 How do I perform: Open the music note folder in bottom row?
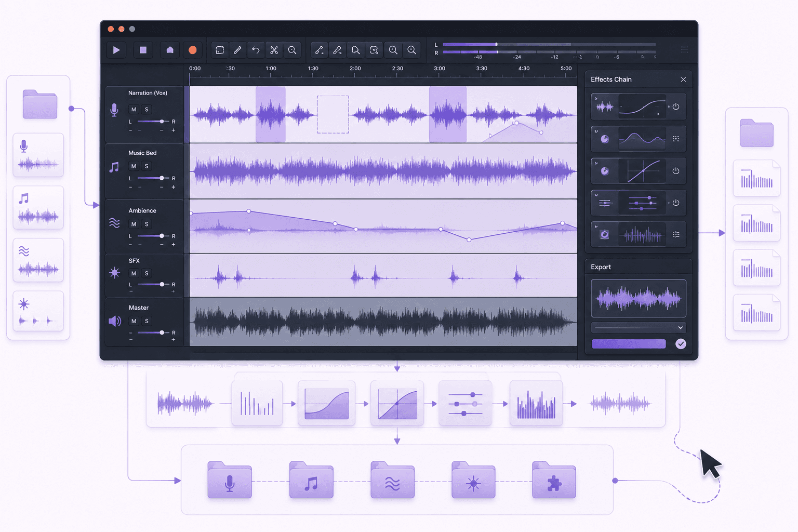(311, 480)
